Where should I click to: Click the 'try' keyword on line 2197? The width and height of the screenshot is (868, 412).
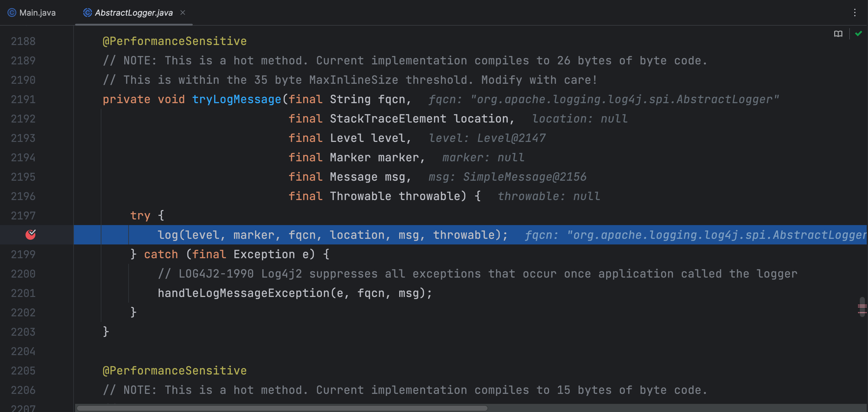click(140, 215)
